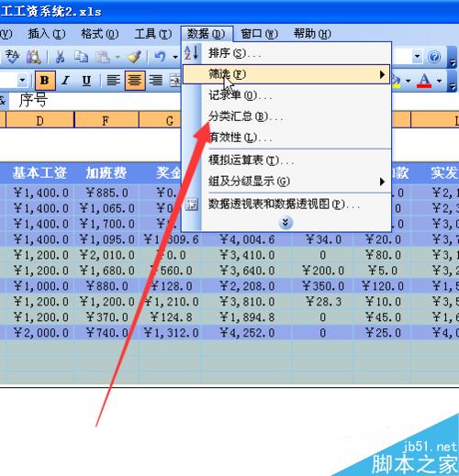Choose 数据透视表和数据透视图(P) entry
The height and width of the screenshot is (476, 459).
(x=286, y=205)
